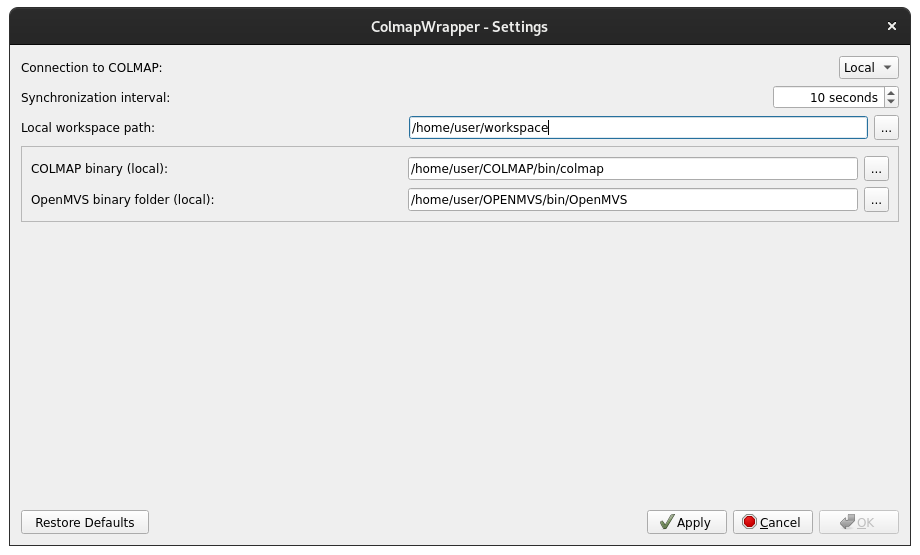Click the green checkmark Apply icon
The height and width of the screenshot is (555, 920).
pos(666,522)
